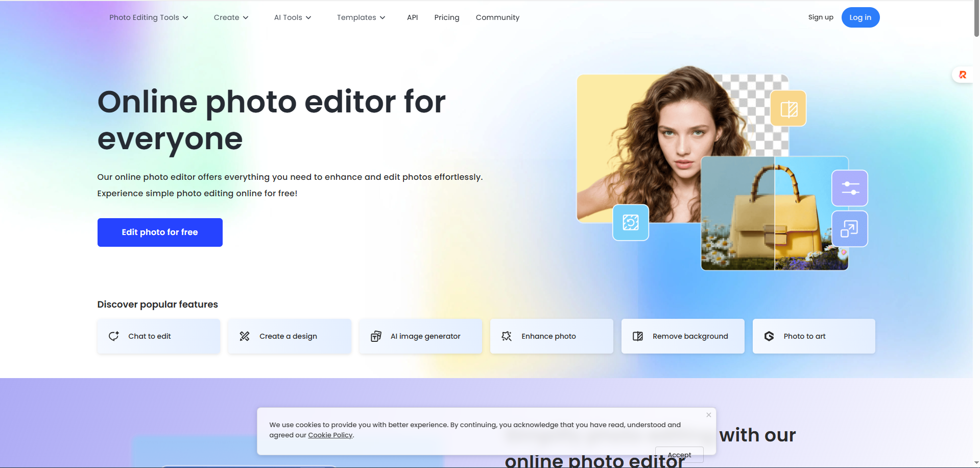Click Edit photo for free button
Screen dimensions: 980x468
[x=160, y=232]
